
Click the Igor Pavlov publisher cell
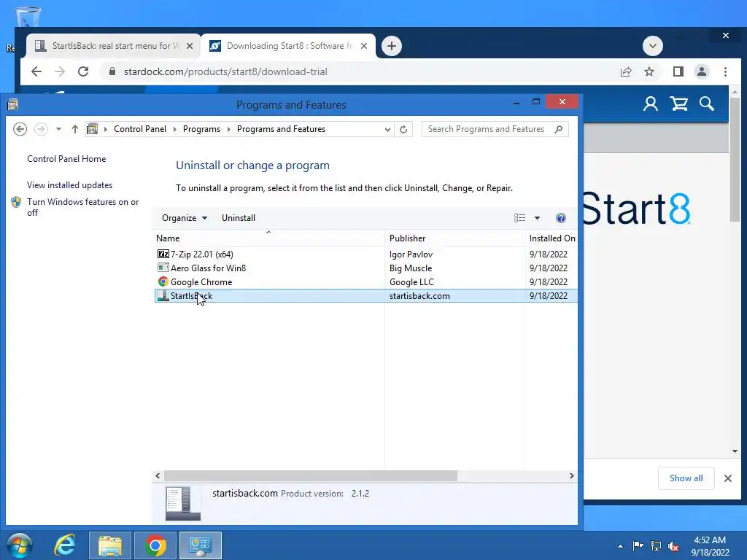411,254
